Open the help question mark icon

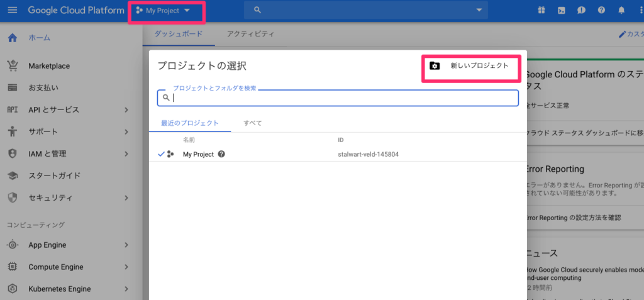[601, 10]
